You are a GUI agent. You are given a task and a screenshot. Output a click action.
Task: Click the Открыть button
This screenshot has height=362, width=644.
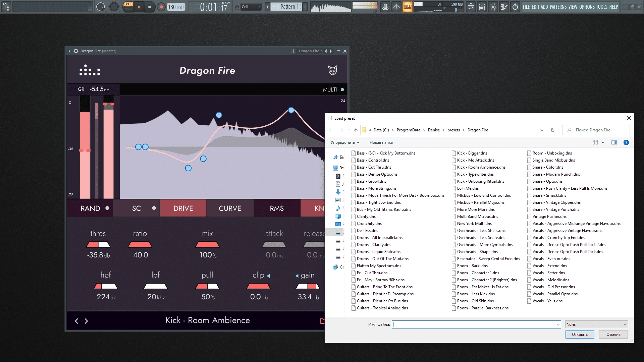click(580, 335)
